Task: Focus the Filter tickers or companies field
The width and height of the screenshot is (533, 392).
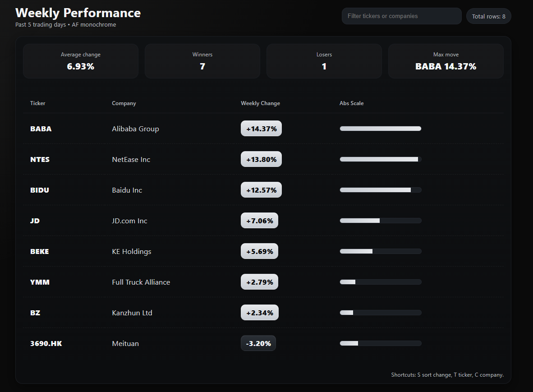Action: click(401, 16)
